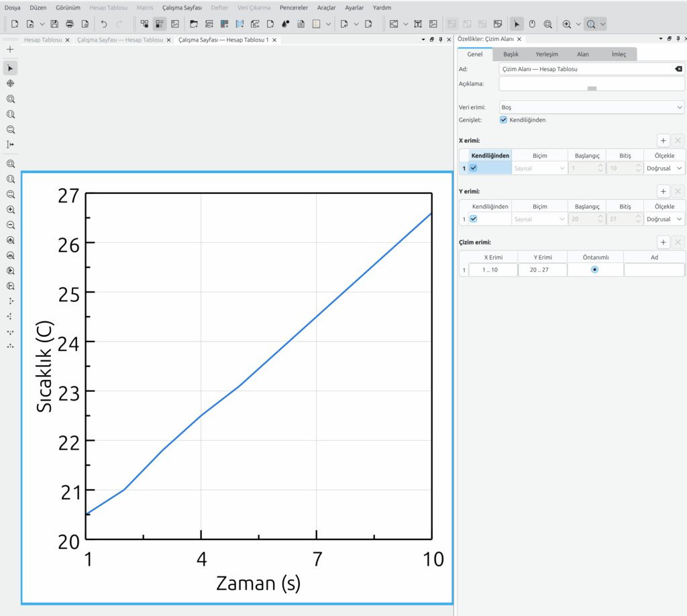Toggle the worksheet preview panel icon
Screen dimensions: 687x616
(175, 24)
